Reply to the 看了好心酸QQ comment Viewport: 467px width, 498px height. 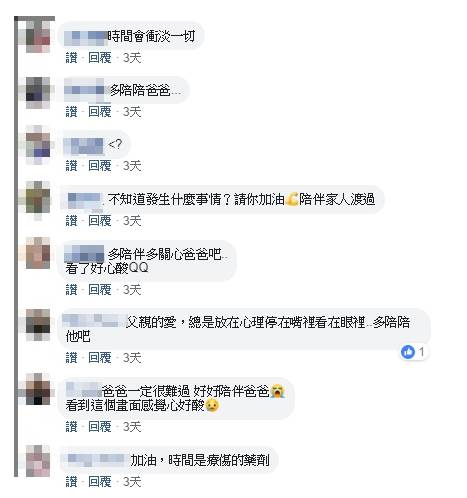[100, 290]
